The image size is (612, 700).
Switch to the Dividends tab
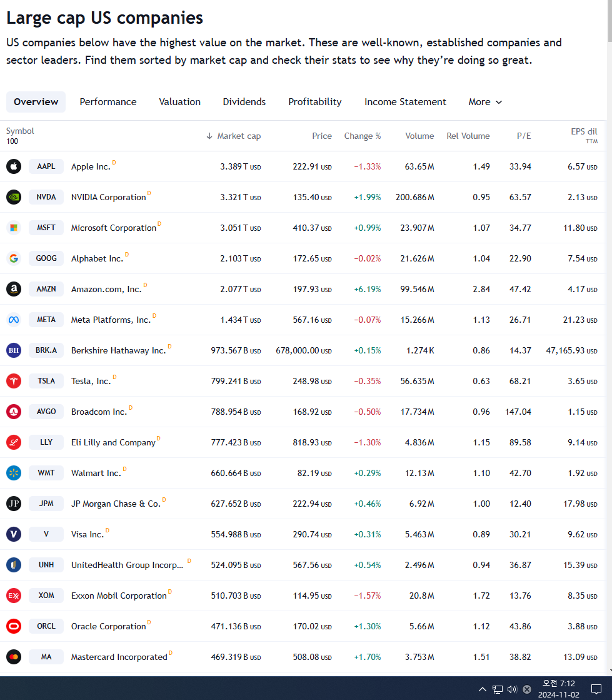tap(244, 102)
